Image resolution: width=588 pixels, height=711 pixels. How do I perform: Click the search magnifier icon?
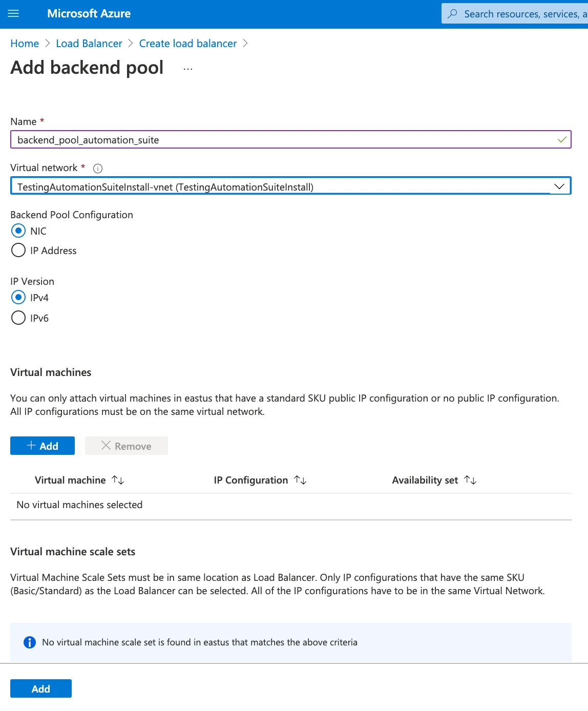452,14
